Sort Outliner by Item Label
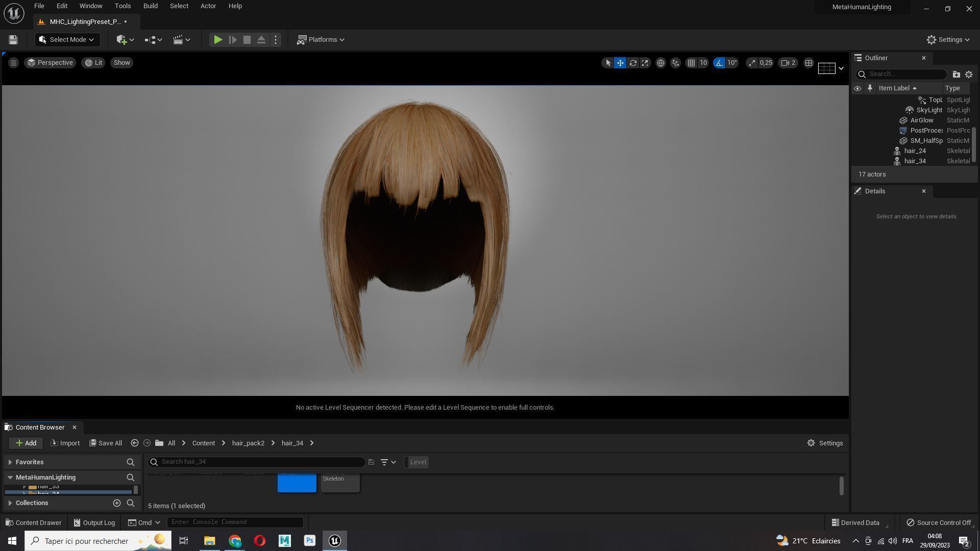 897,88
